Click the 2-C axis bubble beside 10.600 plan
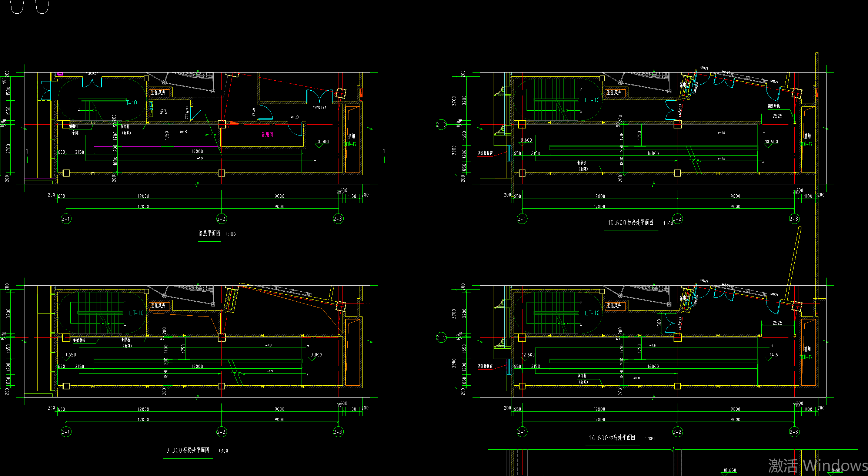Viewport: 868px width, 476px height. click(x=441, y=125)
